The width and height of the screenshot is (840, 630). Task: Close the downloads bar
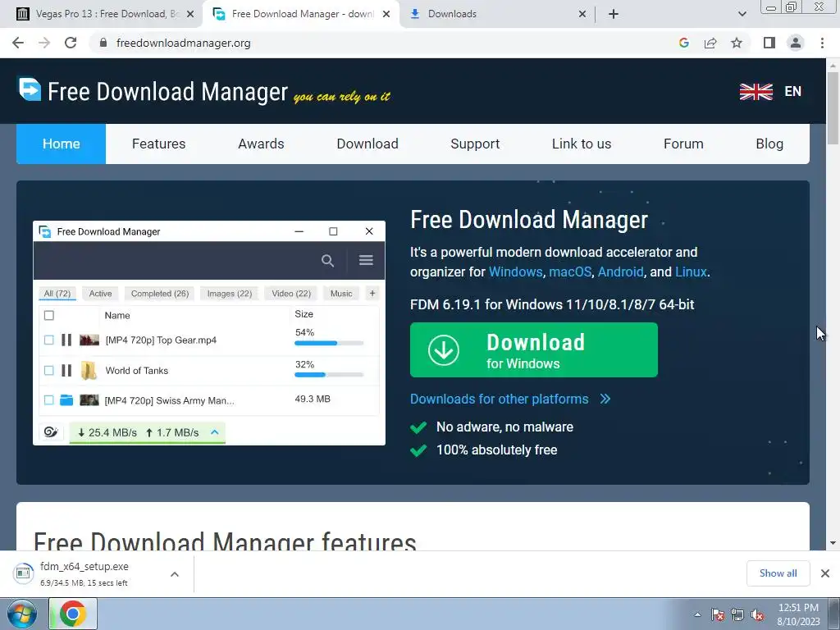point(825,573)
